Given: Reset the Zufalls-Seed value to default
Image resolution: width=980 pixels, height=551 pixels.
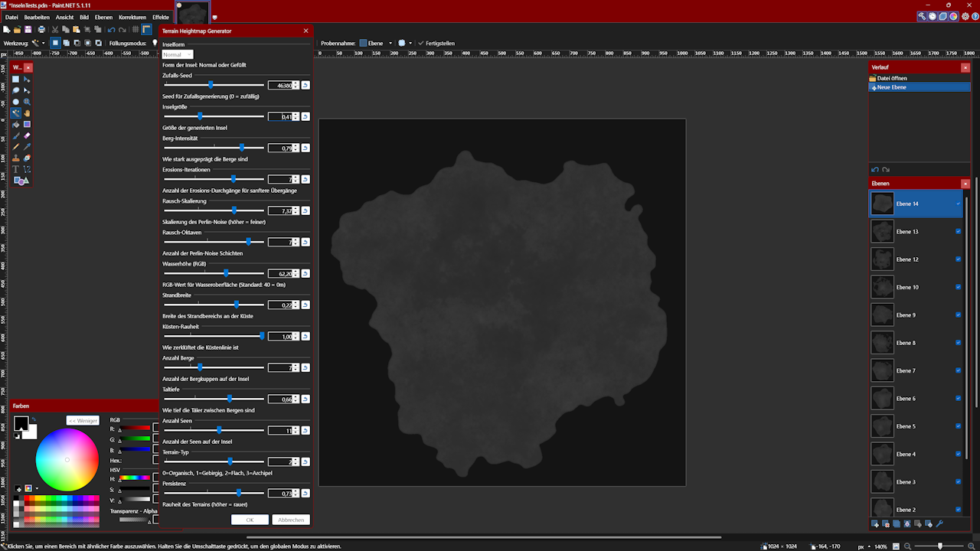Looking at the screenshot, I should [x=305, y=85].
